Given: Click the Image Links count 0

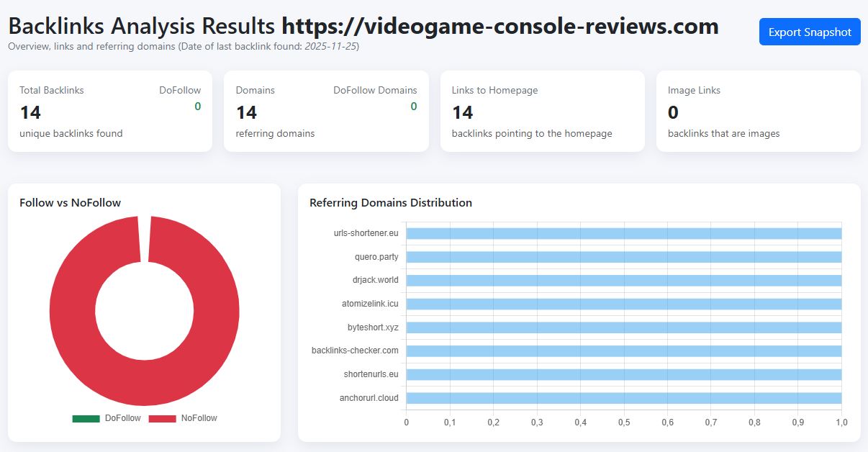Looking at the screenshot, I should tap(673, 112).
